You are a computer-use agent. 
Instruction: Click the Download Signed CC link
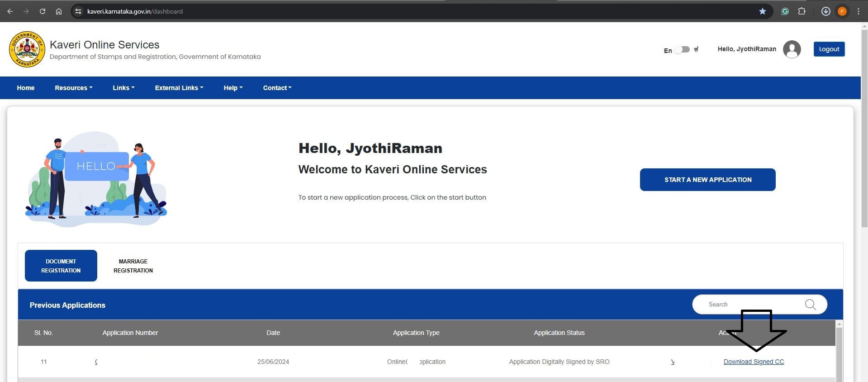coord(754,362)
